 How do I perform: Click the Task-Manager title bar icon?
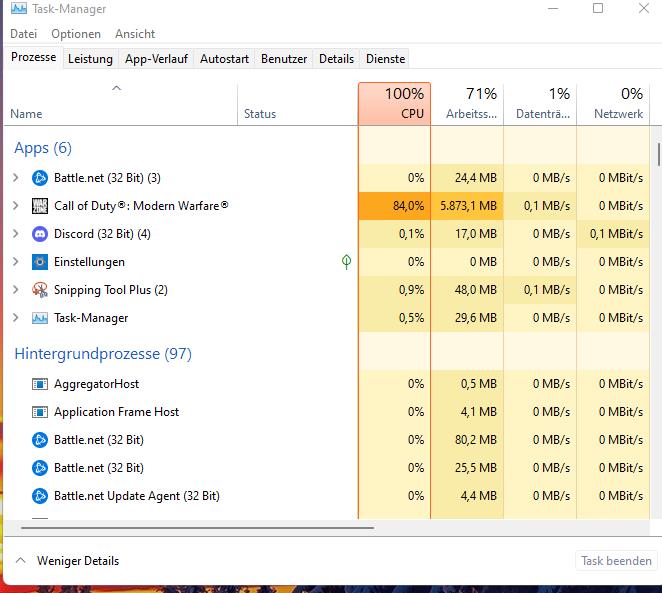tap(19, 8)
